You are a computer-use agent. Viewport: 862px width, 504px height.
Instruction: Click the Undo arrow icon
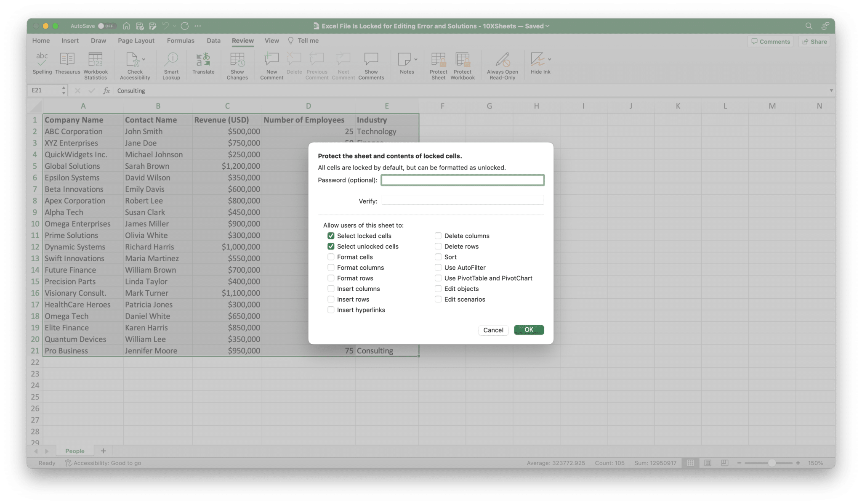pyautogui.click(x=165, y=26)
